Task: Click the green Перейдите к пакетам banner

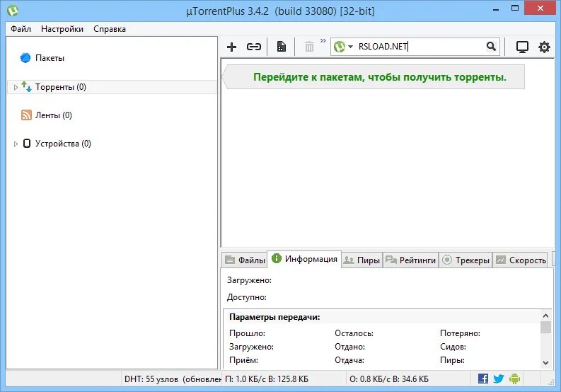Action: pos(374,77)
